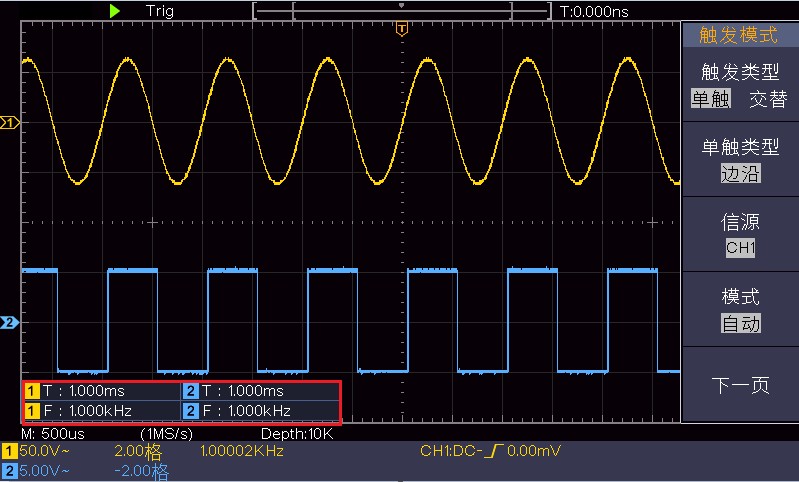Click the 1.00002KHz frequency counter reading
The width and height of the screenshot is (799, 482).
[242, 451]
